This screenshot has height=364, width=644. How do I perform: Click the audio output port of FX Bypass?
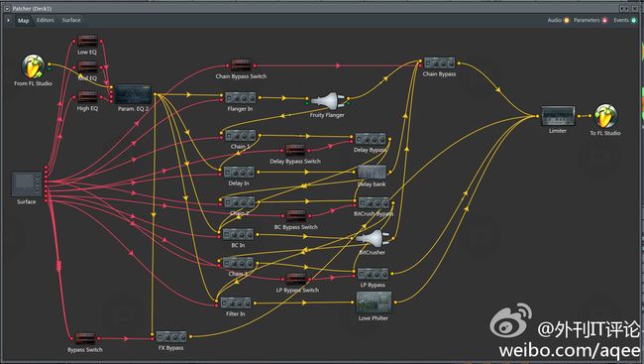pyautogui.click(x=190, y=337)
